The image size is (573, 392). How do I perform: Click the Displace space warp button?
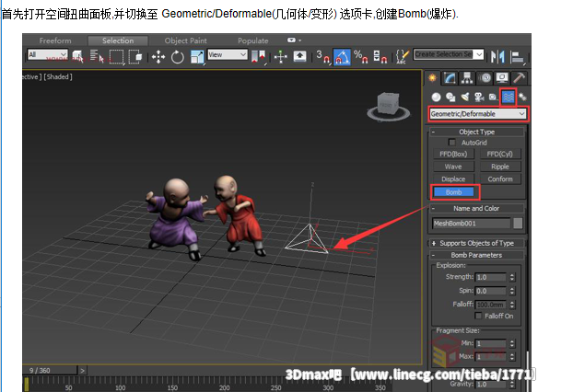pos(453,179)
